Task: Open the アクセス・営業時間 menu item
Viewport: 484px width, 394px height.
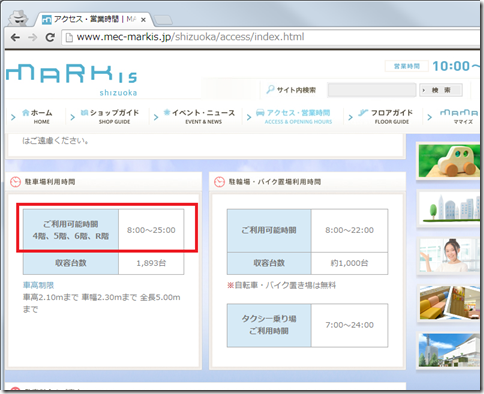Action: [x=294, y=116]
